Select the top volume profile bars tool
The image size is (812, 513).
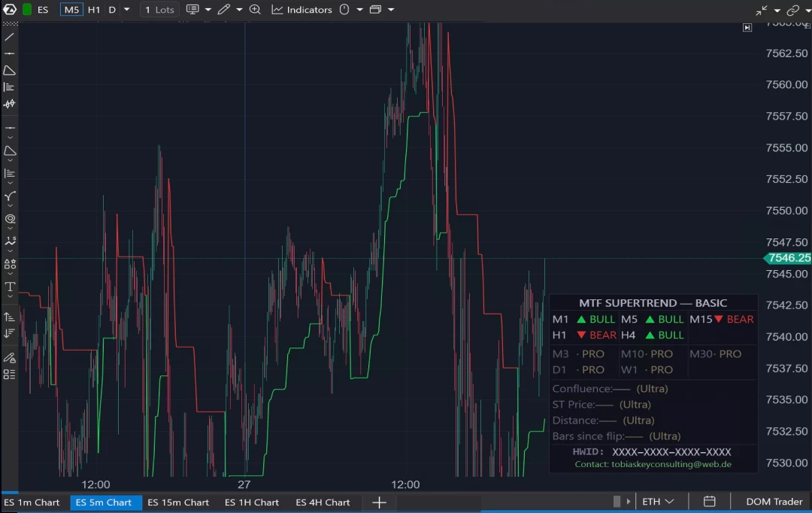tap(9, 87)
